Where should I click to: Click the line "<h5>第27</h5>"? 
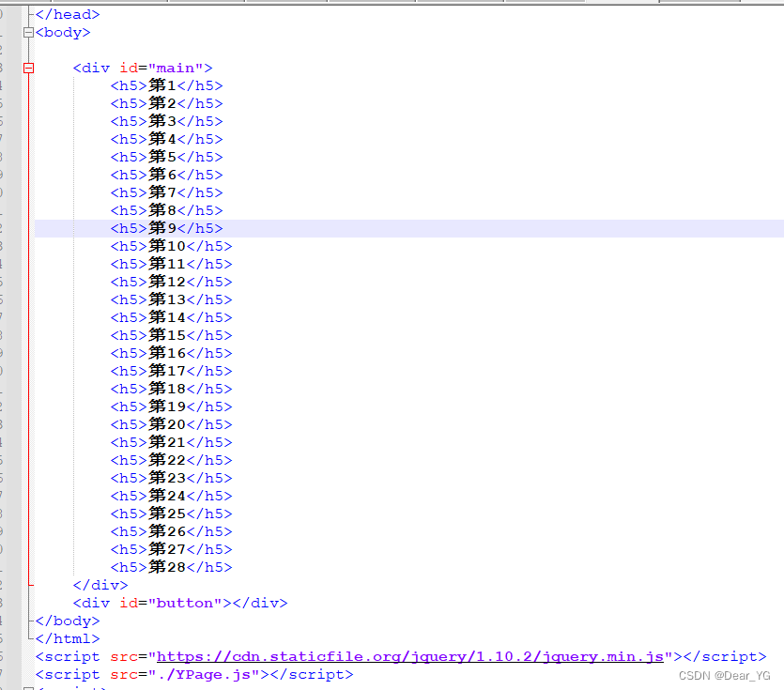(172, 549)
